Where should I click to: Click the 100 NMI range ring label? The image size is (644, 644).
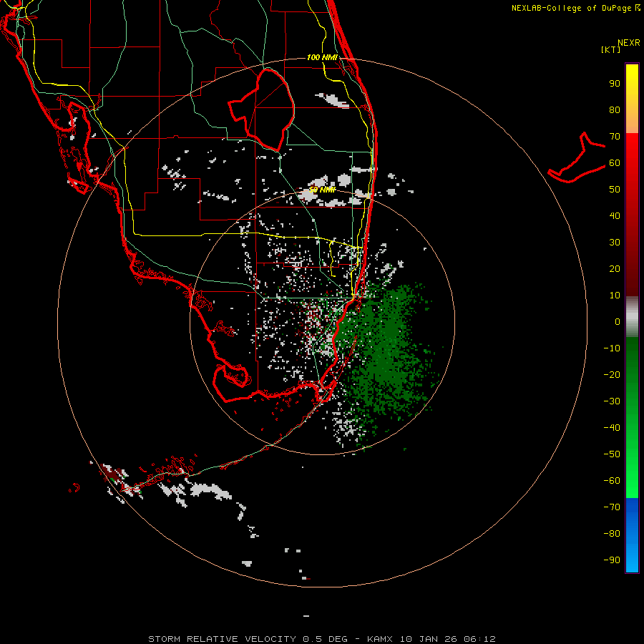pos(322,57)
